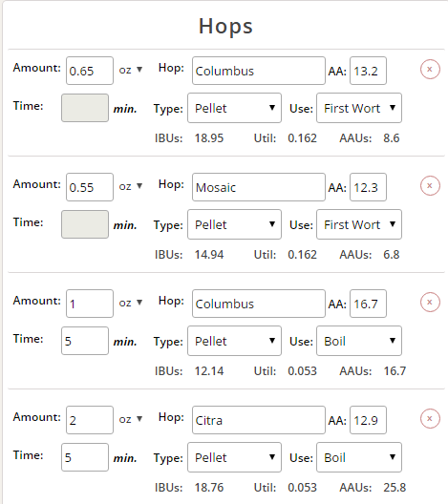Edit the Mosaic hop name field

click(x=259, y=187)
